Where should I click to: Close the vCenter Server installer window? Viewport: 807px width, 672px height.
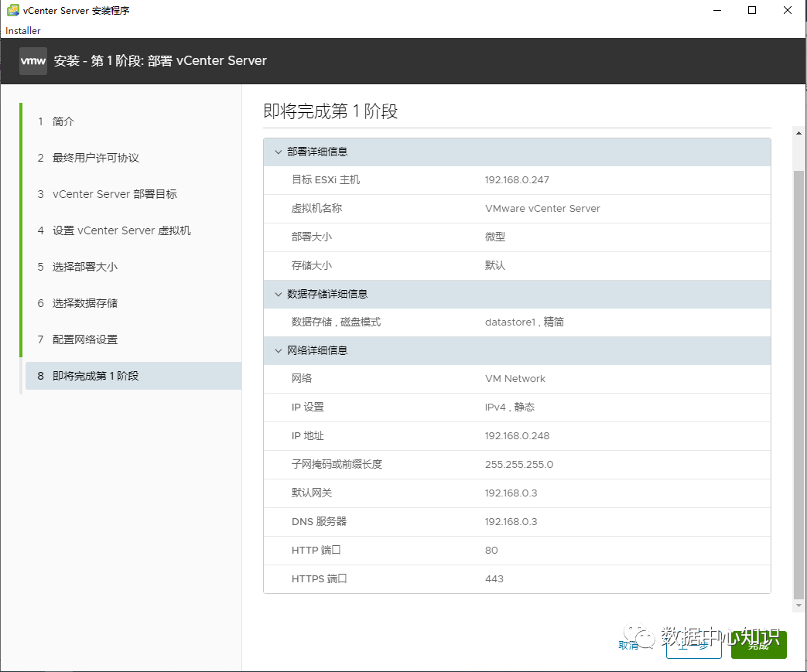click(x=788, y=10)
